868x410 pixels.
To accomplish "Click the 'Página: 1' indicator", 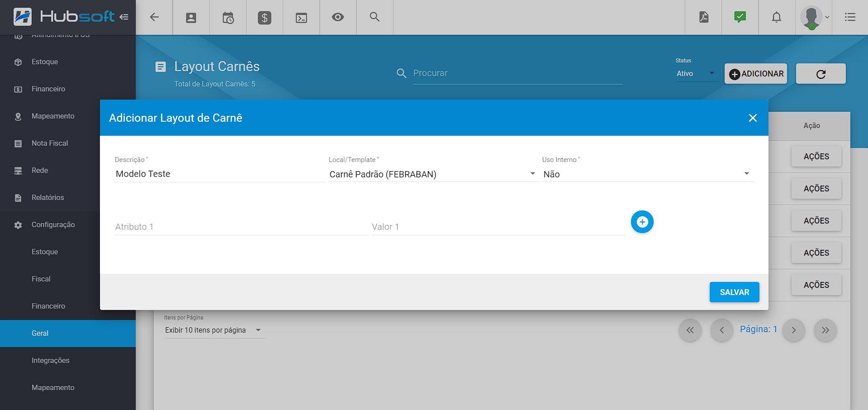I will point(758,329).
